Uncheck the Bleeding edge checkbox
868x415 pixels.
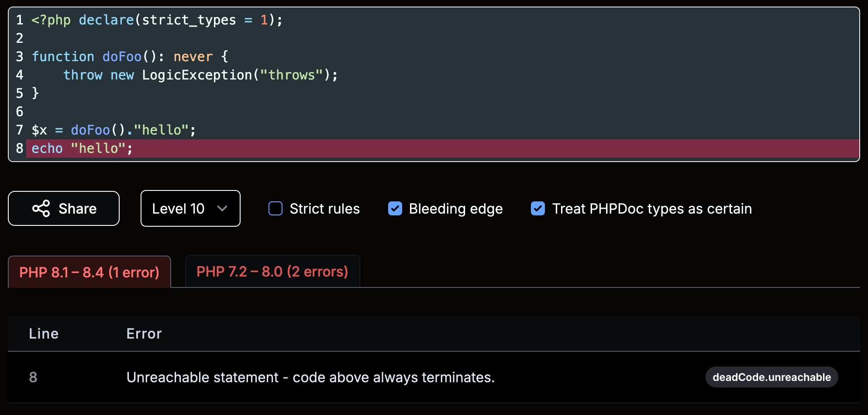click(395, 208)
